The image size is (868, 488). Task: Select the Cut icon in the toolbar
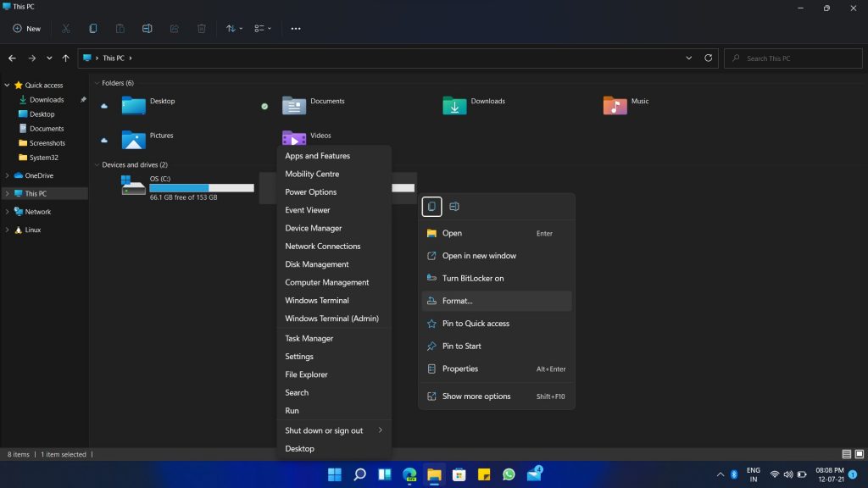pyautogui.click(x=65, y=28)
